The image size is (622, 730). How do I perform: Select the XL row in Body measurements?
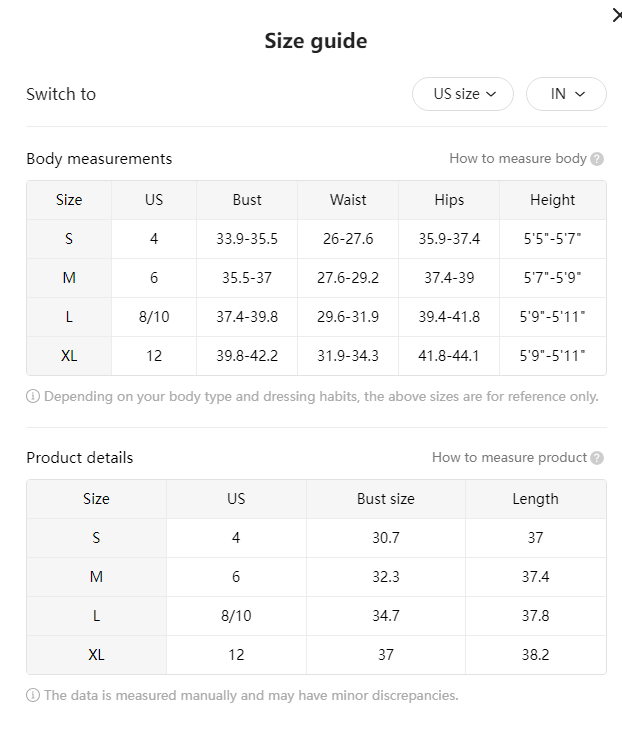(x=316, y=356)
